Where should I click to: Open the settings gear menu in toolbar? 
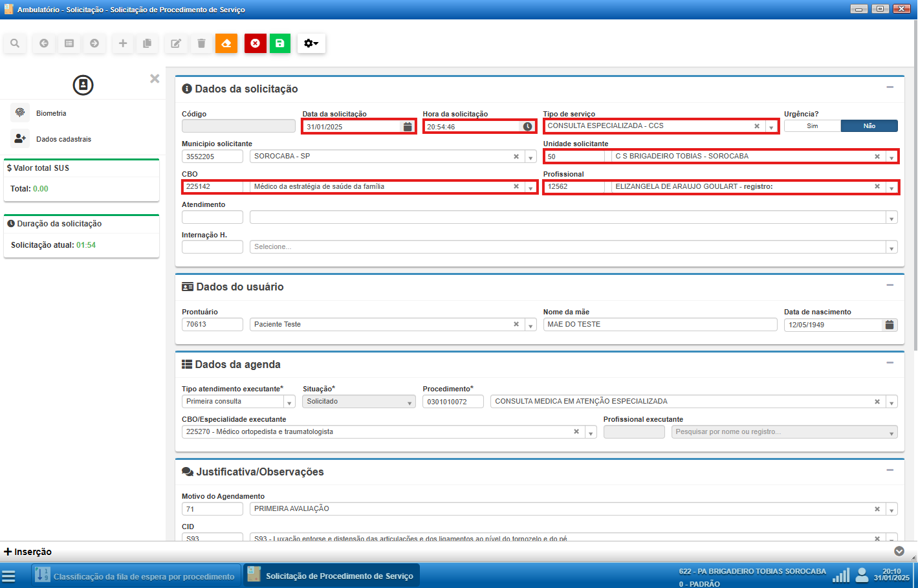[x=311, y=43]
